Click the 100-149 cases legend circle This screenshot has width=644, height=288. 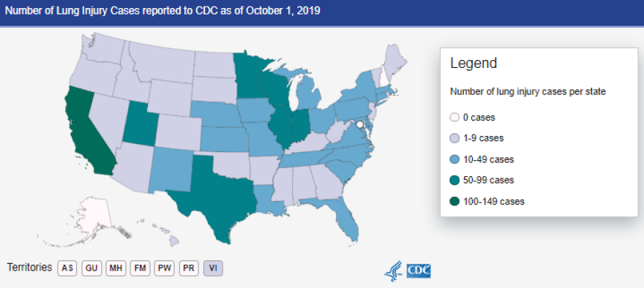pos(454,202)
